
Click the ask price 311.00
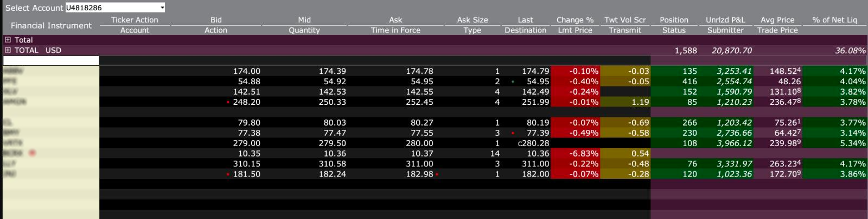click(421, 164)
